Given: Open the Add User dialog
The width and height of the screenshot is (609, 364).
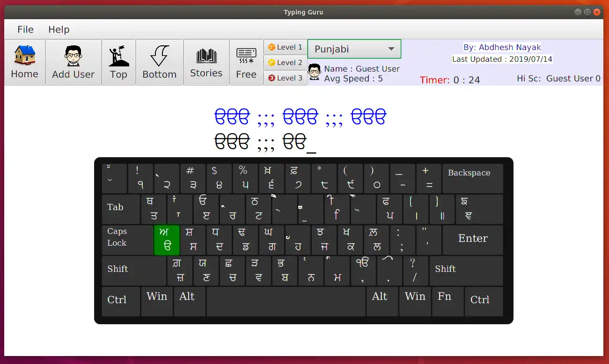Looking at the screenshot, I should (73, 62).
